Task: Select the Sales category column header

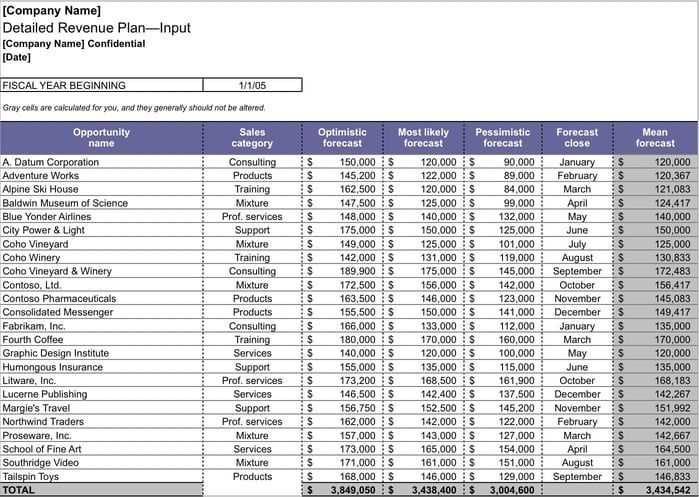Action: (x=252, y=137)
